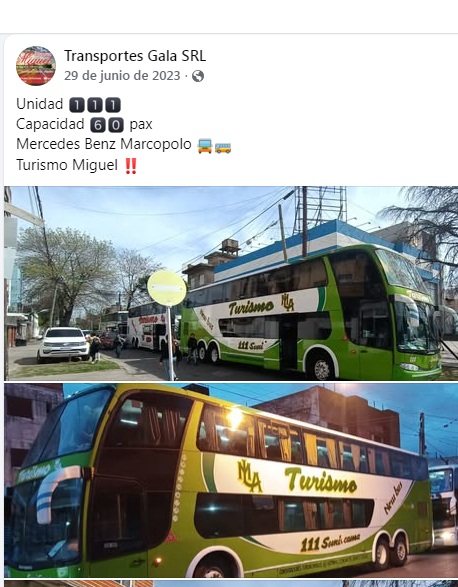Click the Unidad caption text

click(40, 104)
